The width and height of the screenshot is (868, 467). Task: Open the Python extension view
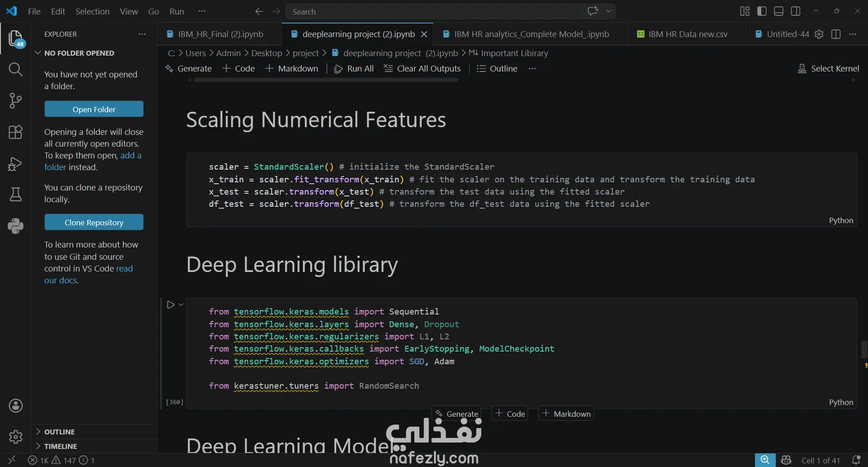pos(15,226)
